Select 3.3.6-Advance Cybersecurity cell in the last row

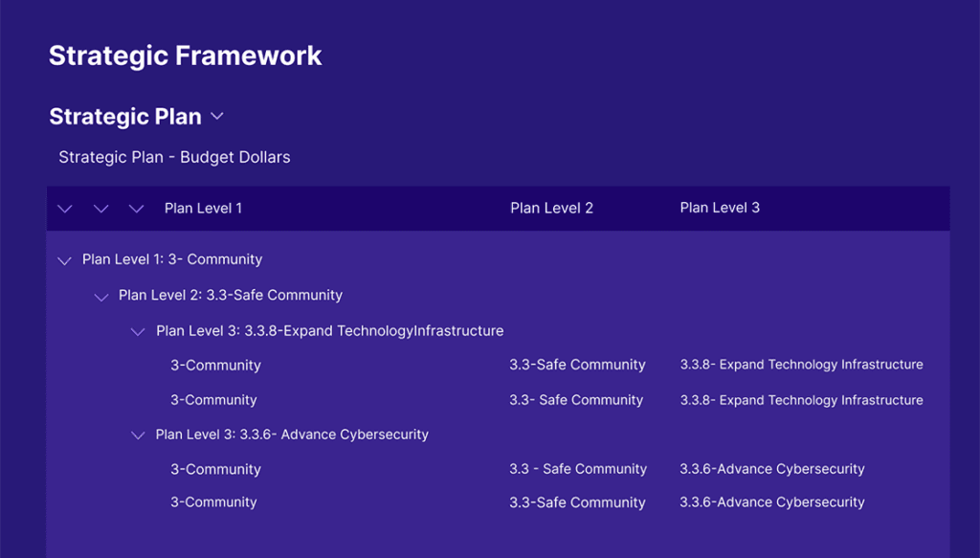[x=771, y=502]
